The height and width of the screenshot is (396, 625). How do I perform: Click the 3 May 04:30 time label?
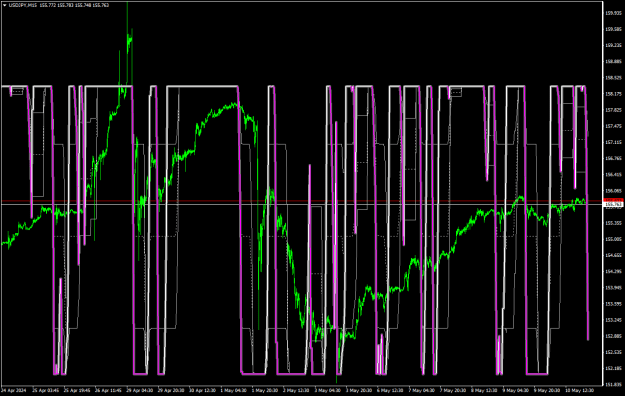click(x=328, y=390)
